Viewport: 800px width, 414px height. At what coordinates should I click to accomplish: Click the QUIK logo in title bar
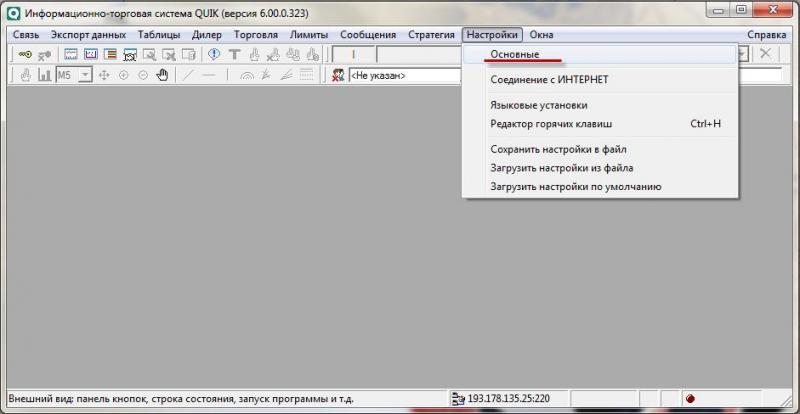tap(14, 13)
